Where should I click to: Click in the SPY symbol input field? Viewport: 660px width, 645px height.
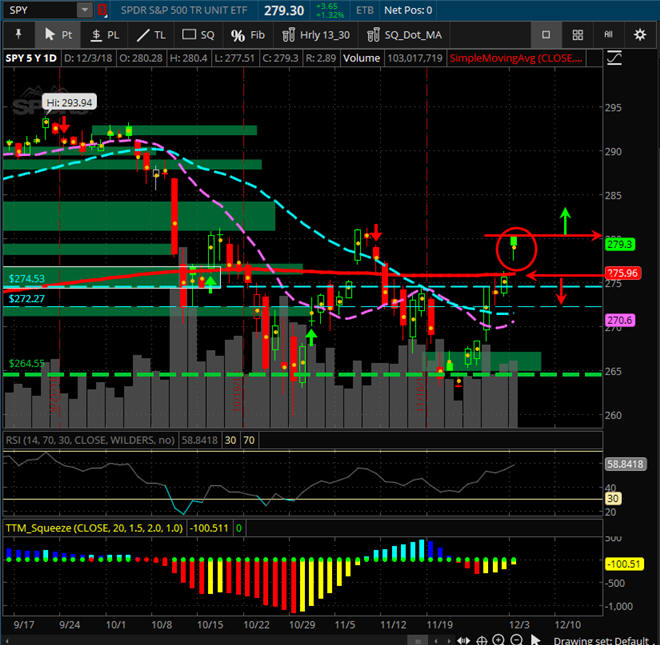[x=38, y=10]
